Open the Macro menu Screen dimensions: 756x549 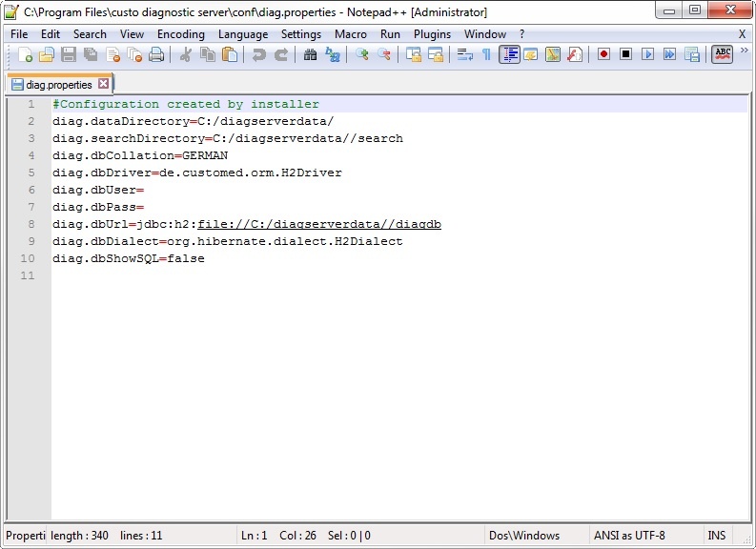(x=351, y=34)
